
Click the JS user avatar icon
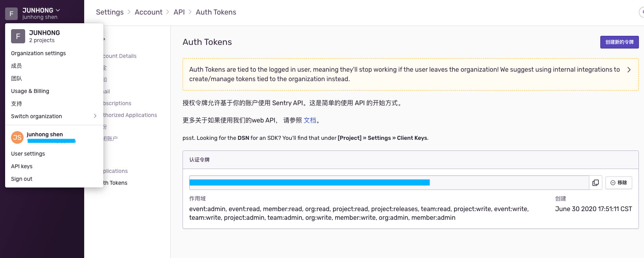pos(17,137)
